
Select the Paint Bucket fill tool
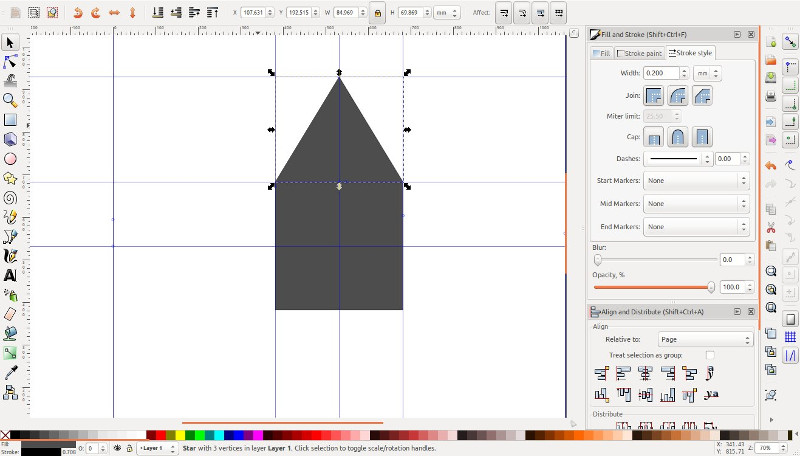tap(10, 334)
